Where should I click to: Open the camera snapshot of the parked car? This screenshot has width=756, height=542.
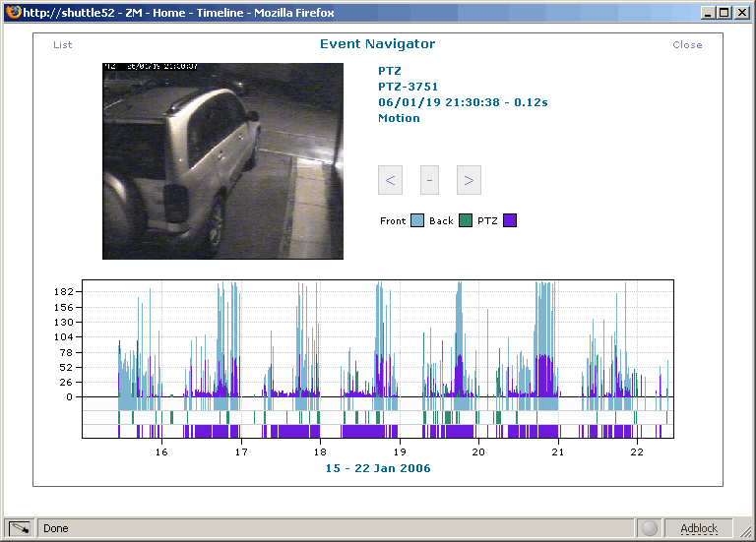click(222, 161)
